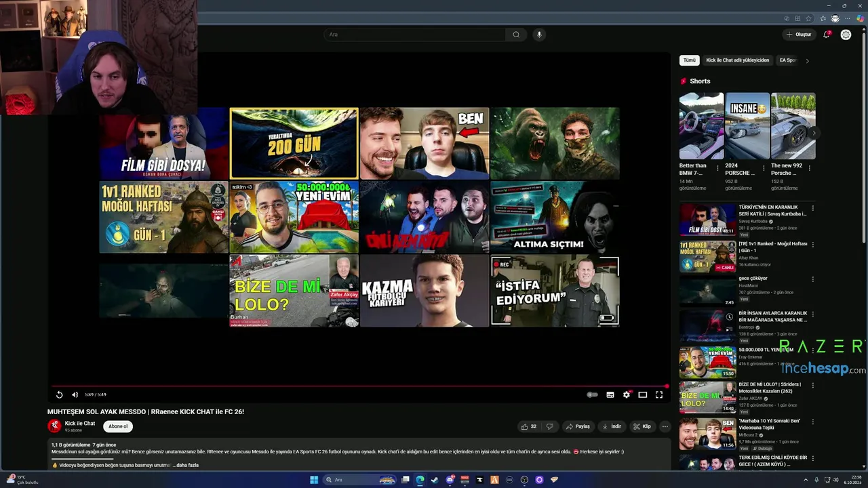Open options for Türkiye'nin En Karanlık Seri Katili
Image resolution: width=868 pixels, height=488 pixels.
coord(812,208)
